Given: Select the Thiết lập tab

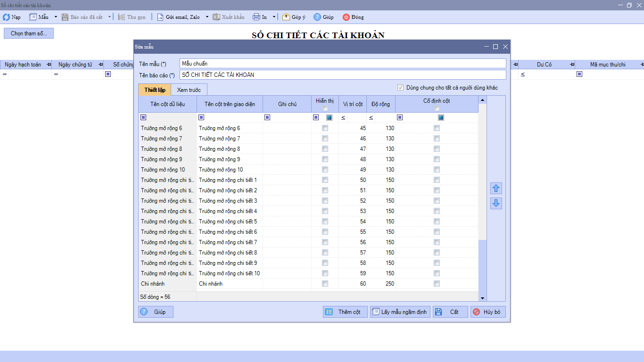Looking at the screenshot, I should [x=155, y=90].
